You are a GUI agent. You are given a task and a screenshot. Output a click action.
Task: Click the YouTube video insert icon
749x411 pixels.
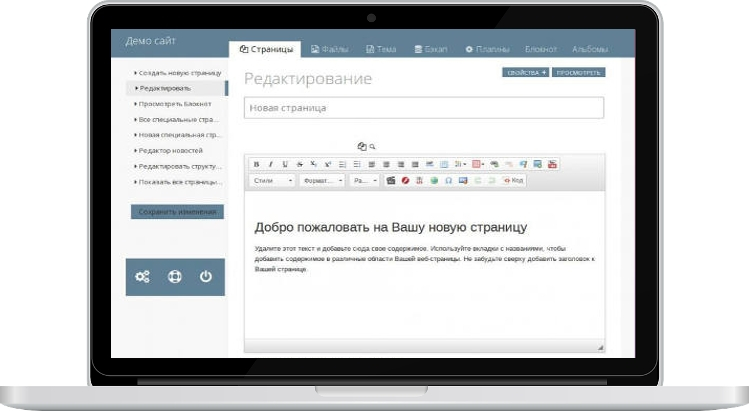[x=552, y=164]
